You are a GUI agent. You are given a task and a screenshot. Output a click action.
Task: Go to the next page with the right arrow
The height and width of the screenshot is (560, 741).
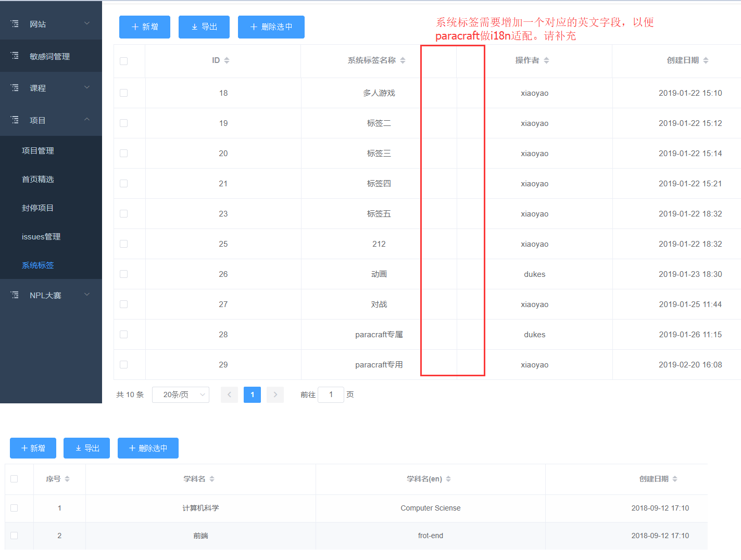pyautogui.click(x=275, y=394)
